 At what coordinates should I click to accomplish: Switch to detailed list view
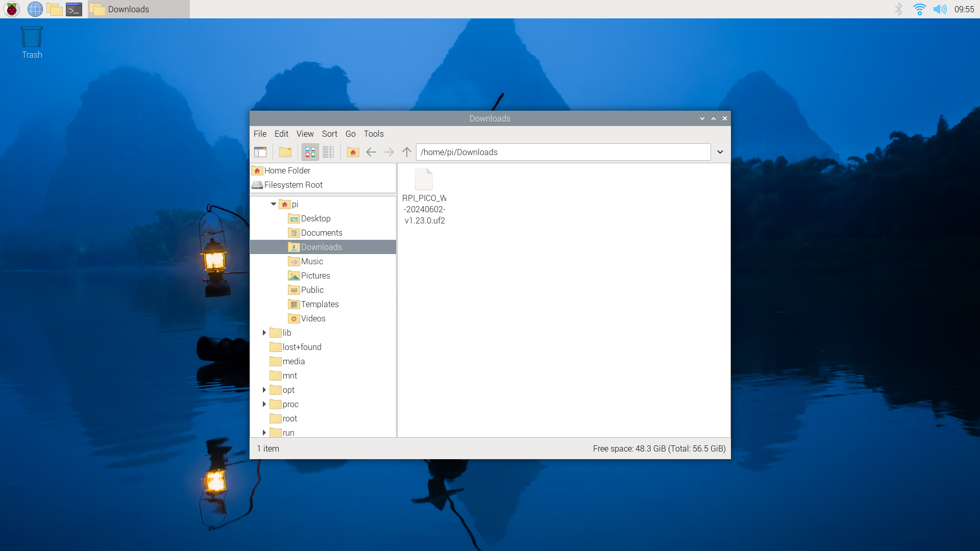coord(328,152)
